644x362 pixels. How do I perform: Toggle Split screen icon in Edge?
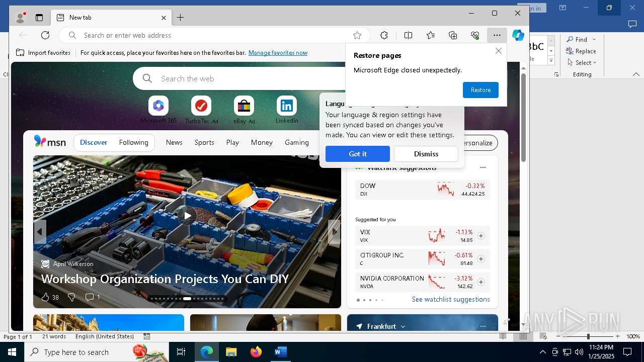[x=408, y=35]
